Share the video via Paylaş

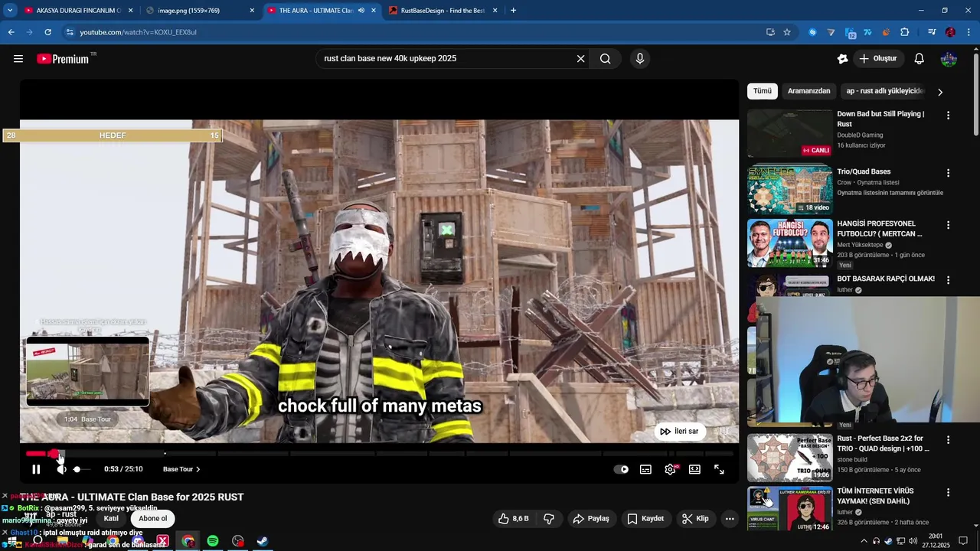pyautogui.click(x=591, y=519)
